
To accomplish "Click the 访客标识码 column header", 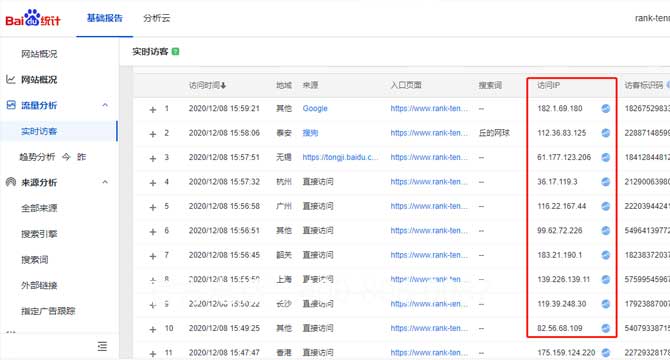I will (x=644, y=85).
